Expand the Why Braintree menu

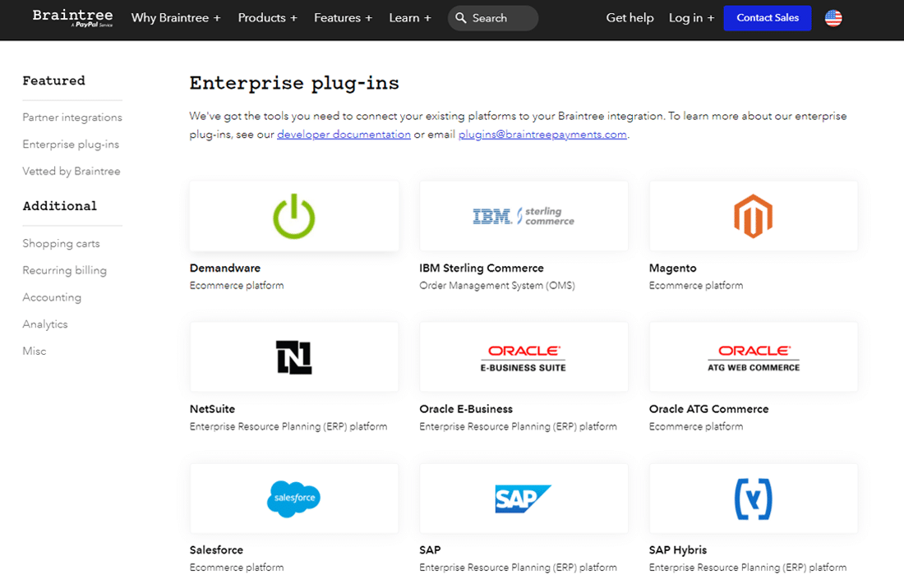(176, 18)
